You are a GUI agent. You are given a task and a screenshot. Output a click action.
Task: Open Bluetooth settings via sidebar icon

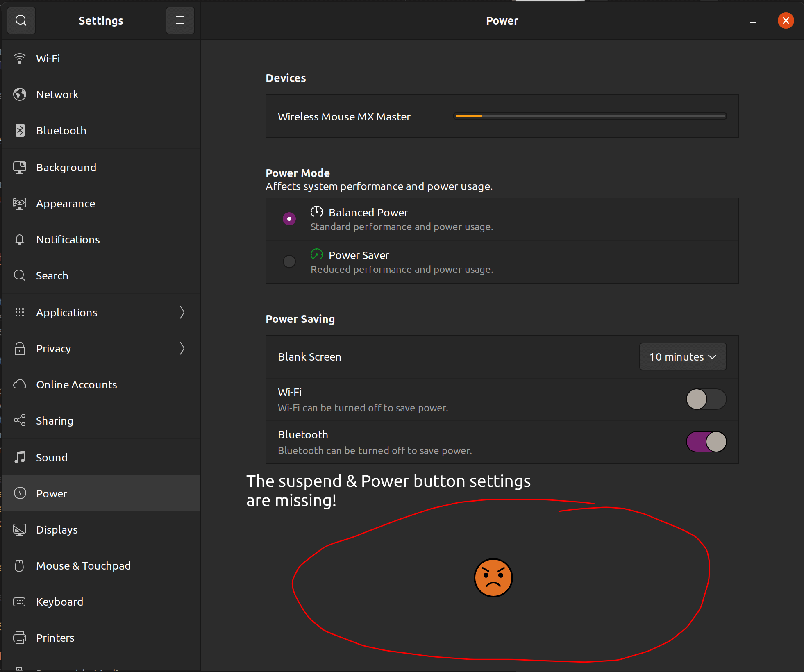19,130
